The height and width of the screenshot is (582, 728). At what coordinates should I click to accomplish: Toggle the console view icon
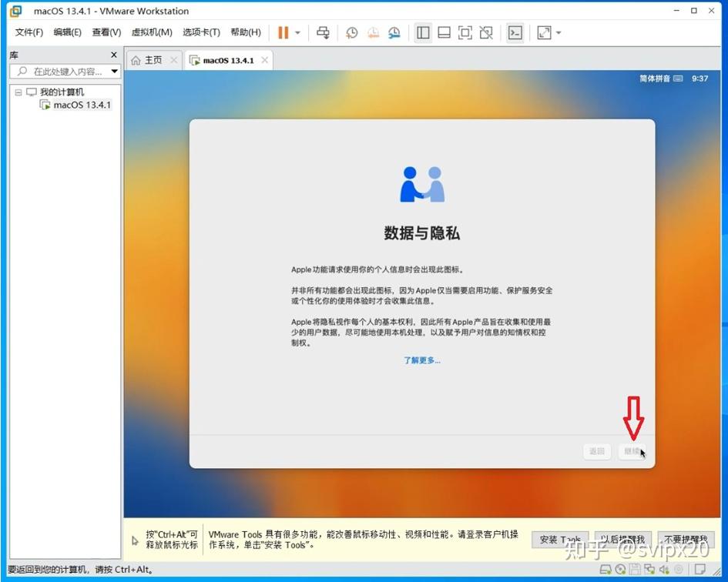coord(515,32)
